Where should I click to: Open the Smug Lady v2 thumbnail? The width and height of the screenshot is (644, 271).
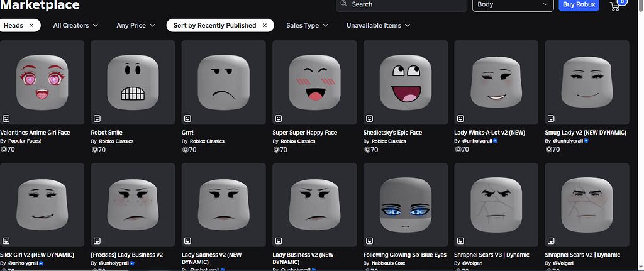(x=587, y=82)
